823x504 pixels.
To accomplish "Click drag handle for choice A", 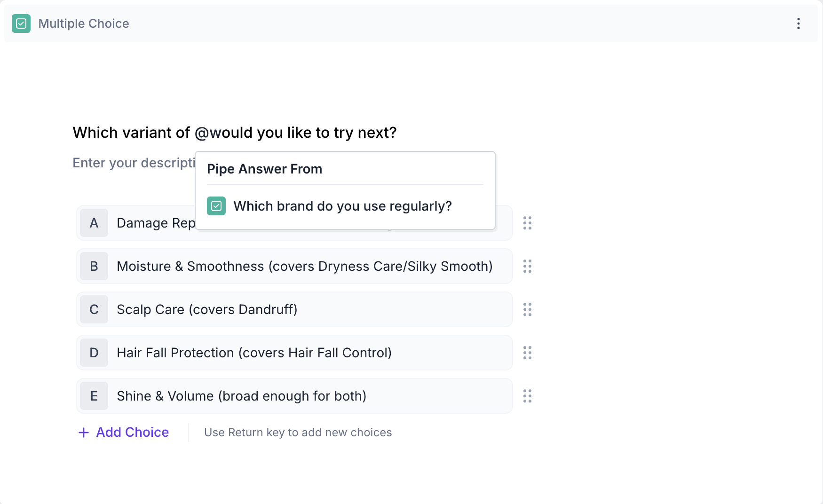I will click(x=527, y=223).
